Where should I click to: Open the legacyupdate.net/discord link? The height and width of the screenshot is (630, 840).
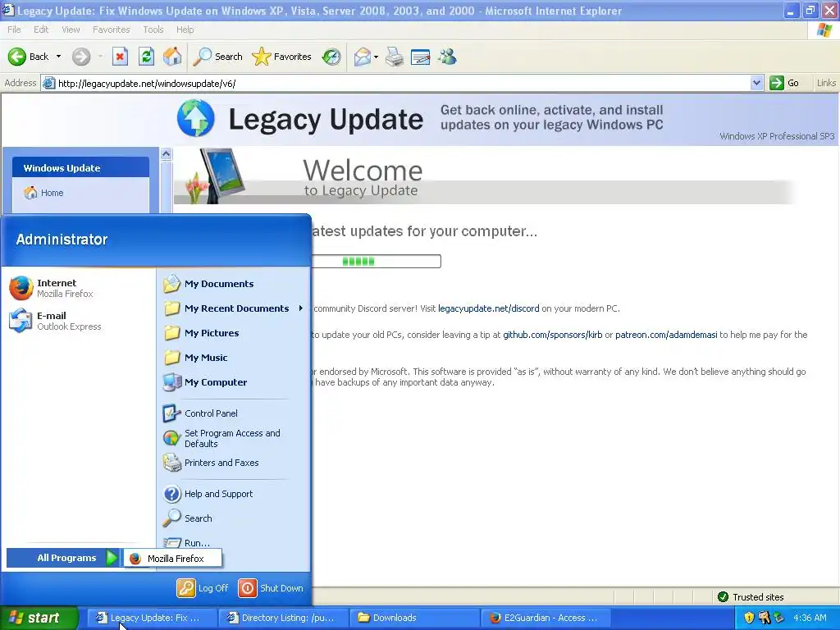click(489, 308)
